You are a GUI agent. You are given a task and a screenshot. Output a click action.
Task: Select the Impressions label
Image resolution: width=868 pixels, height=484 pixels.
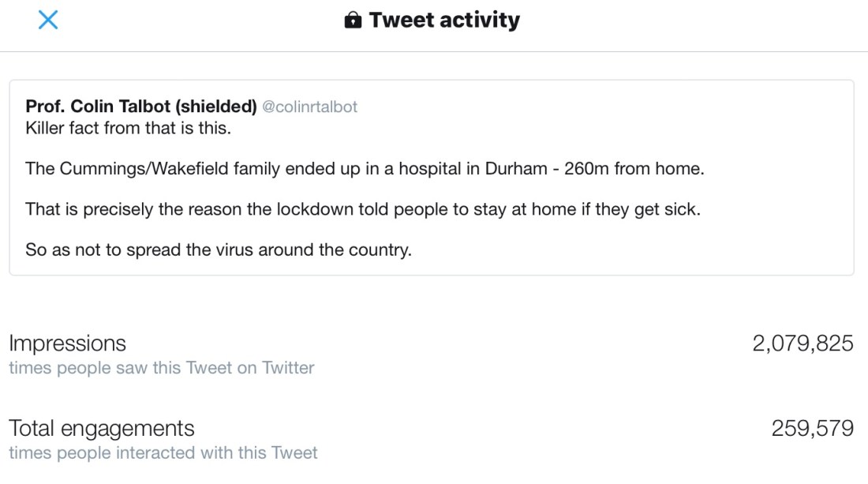(67, 343)
